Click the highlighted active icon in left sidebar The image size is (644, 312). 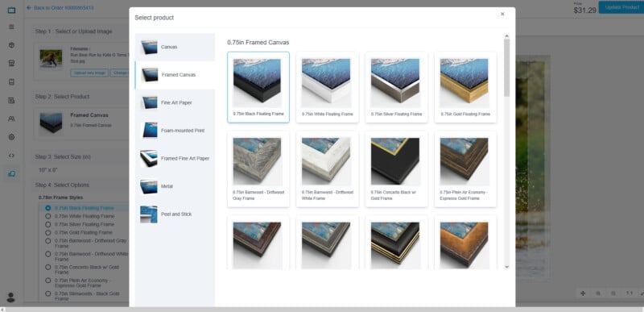[x=11, y=173]
